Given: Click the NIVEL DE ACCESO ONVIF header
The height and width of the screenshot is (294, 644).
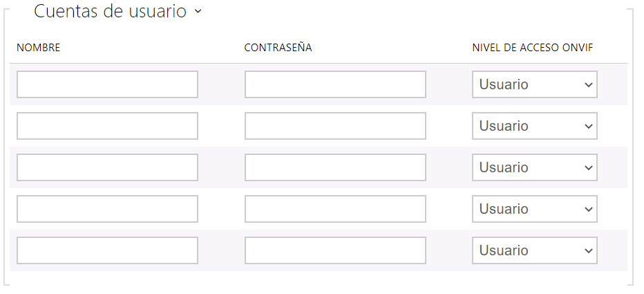Looking at the screenshot, I should pyautogui.click(x=532, y=48).
